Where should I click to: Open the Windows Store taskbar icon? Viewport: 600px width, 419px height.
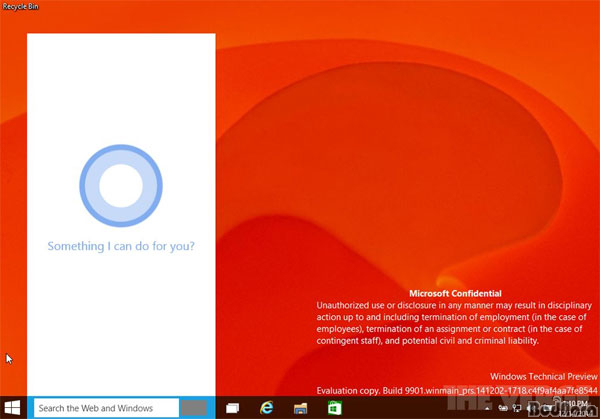335,408
